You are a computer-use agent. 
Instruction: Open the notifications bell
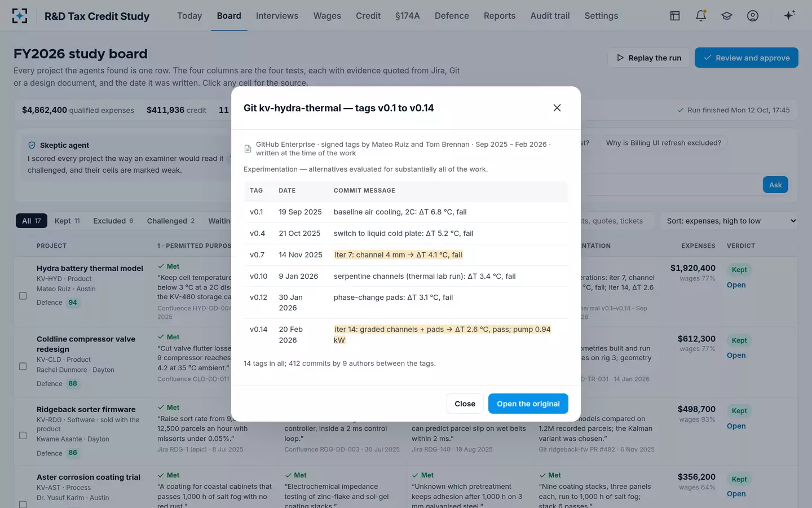701,16
